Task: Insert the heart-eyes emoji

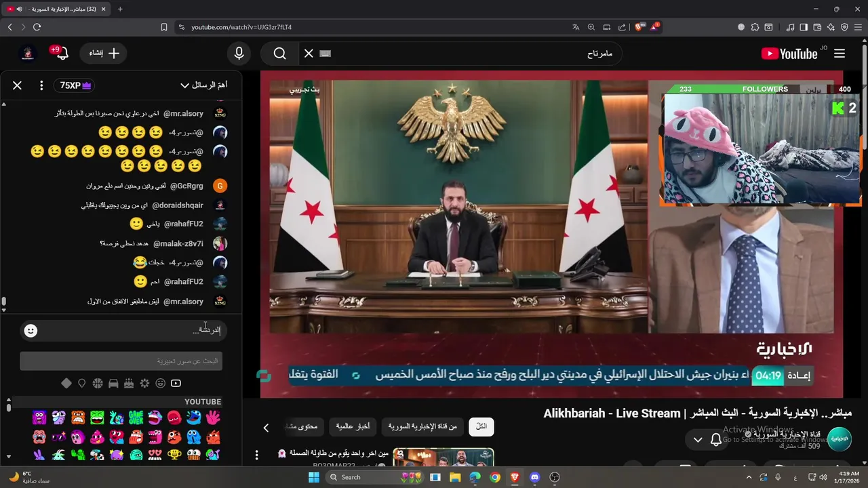Action: pyautogui.click(x=155, y=455)
